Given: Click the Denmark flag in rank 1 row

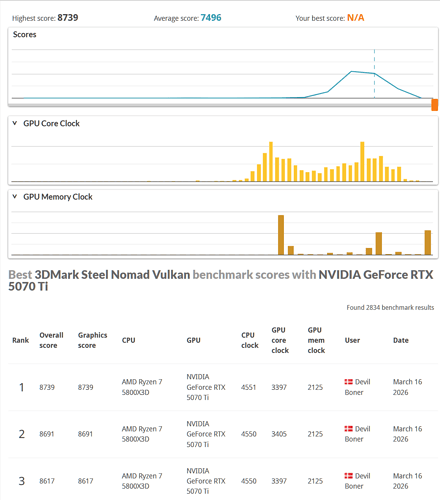Looking at the screenshot, I should [x=348, y=382].
